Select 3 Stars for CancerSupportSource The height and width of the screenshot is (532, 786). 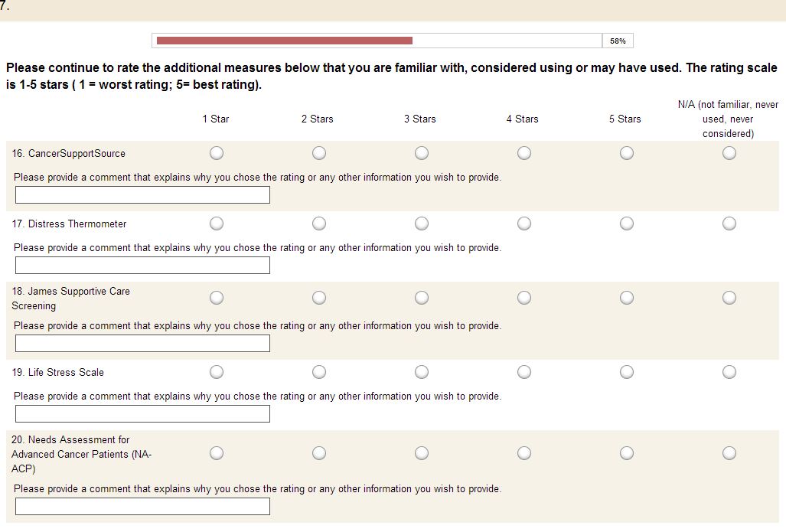click(422, 153)
